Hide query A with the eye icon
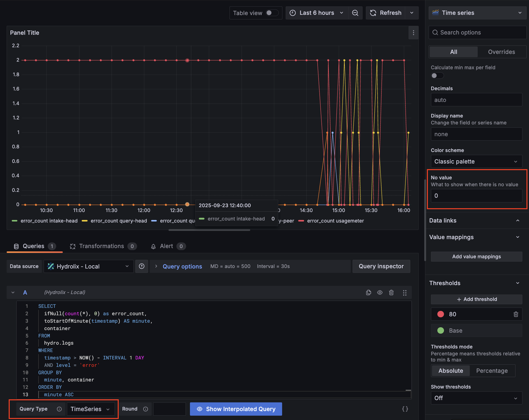 (x=380, y=293)
